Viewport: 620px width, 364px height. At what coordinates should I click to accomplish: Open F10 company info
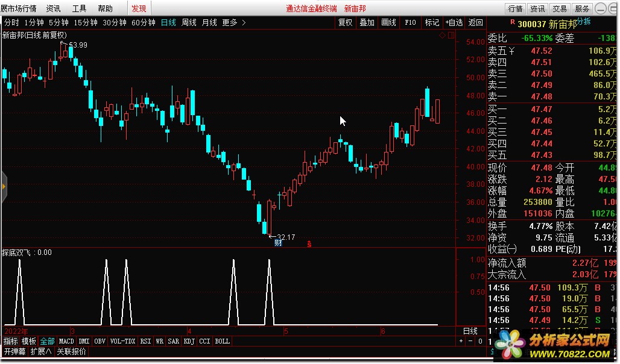click(411, 22)
